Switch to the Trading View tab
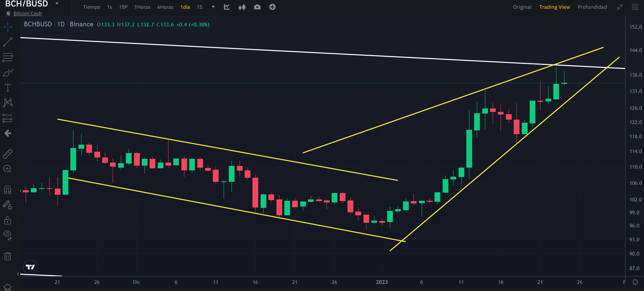 (554, 7)
